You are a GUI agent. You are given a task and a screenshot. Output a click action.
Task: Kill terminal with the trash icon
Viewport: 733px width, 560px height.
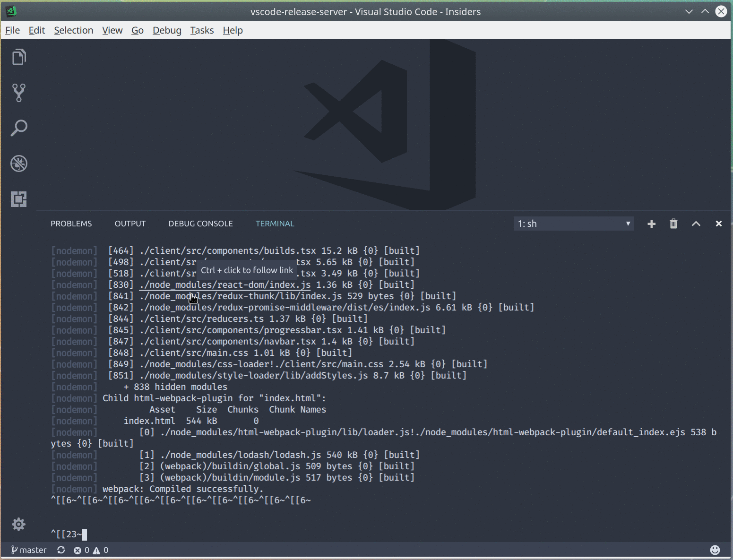click(x=673, y=224)
